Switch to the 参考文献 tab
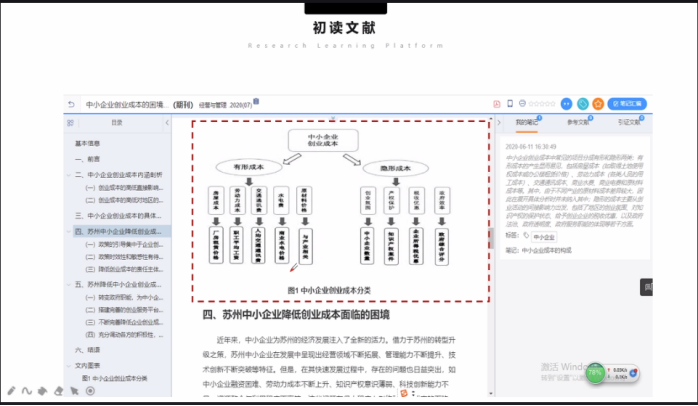The width and height of the screenshot is (698, 406). tap(578, 122)
